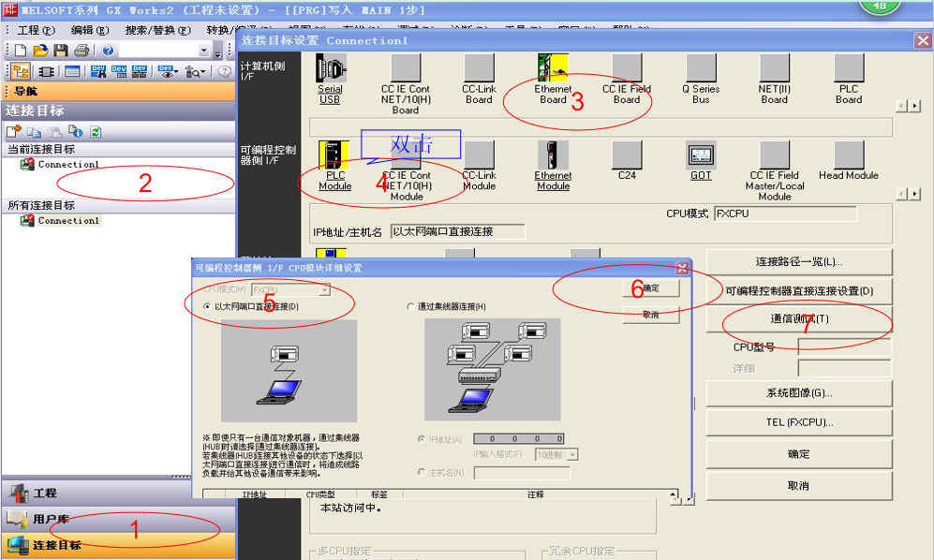
Task: Switch to the 连接目标 navigation pane
Action: click(x=119, y=545)
